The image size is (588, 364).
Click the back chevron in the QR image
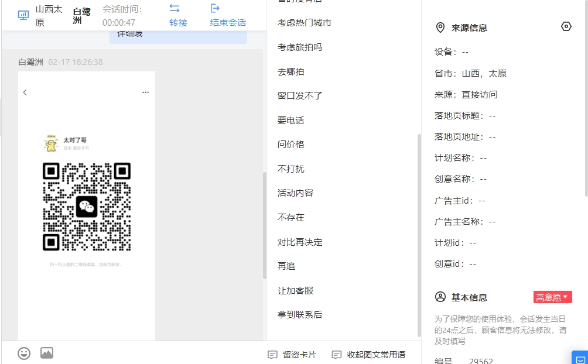click(25, 92)
